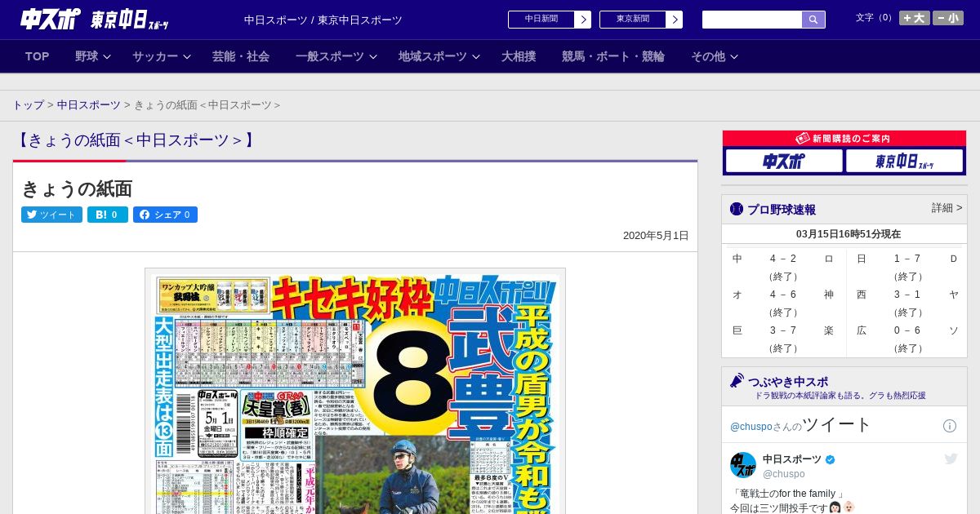980x514 pixels.
Task: Share via the Twitter ツイート button
Action: 51,215
